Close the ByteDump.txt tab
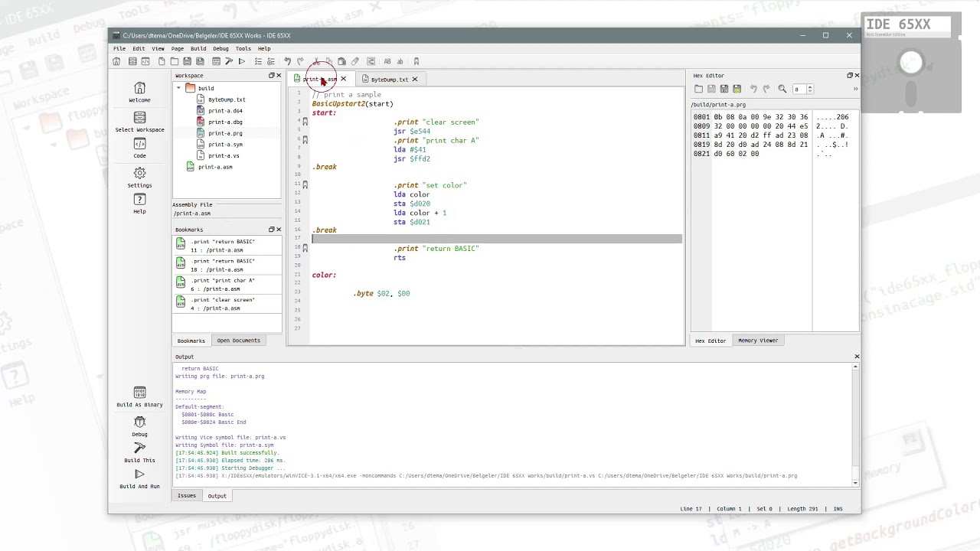This screenshot has width=980, height=551. [x=415, y=79]
